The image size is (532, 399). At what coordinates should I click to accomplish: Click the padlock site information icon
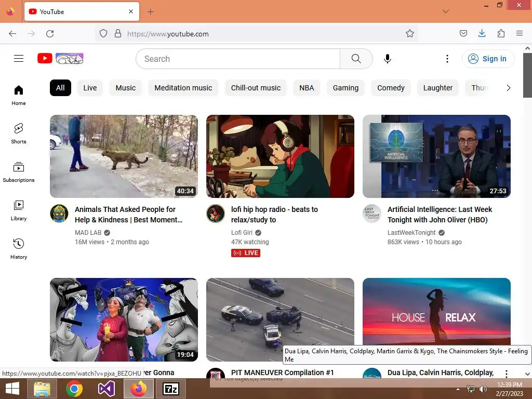pyautogui.click(x=118, y=34)
